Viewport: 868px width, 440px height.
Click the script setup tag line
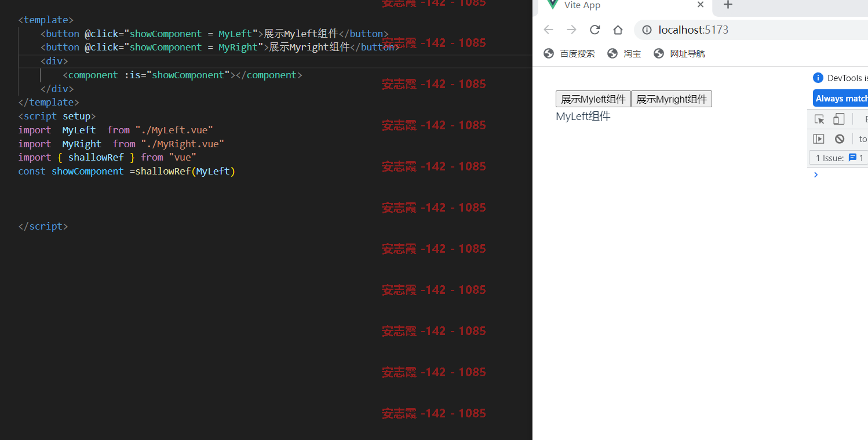[57, 116]
